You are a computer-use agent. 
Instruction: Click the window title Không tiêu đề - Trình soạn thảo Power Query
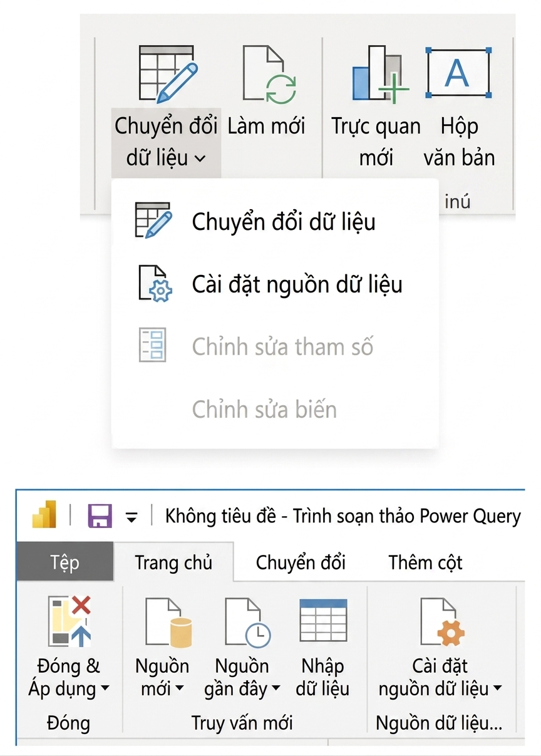click(x=343, y=517)
